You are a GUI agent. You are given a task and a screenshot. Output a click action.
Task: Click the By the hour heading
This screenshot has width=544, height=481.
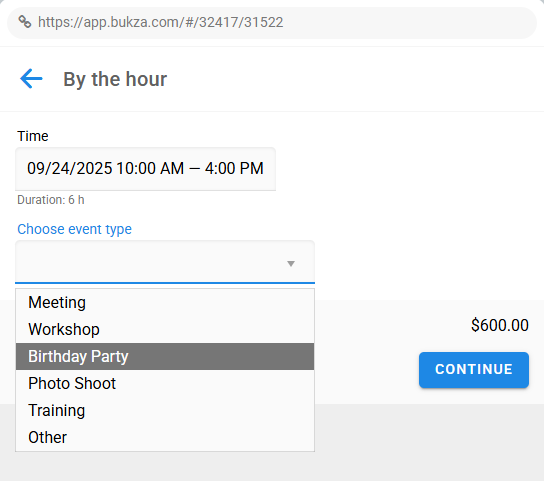(115, 79)
